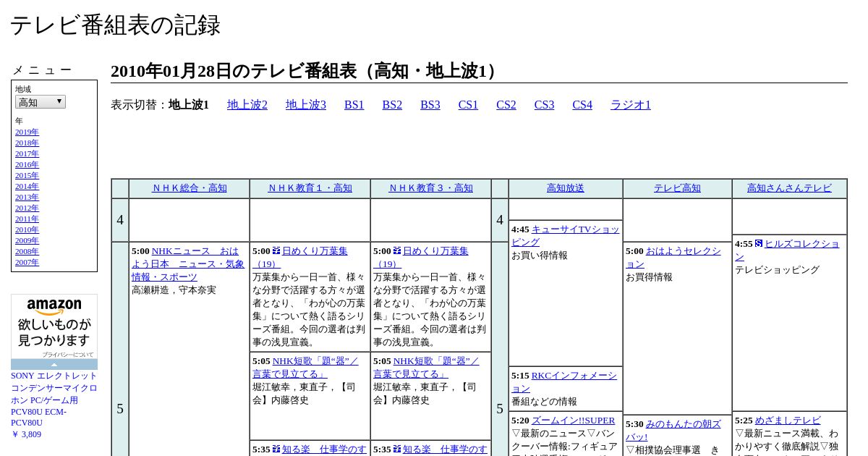Open the 2018年 archive link
Viewport: 868px width, 456px height.
pos(27,143)
